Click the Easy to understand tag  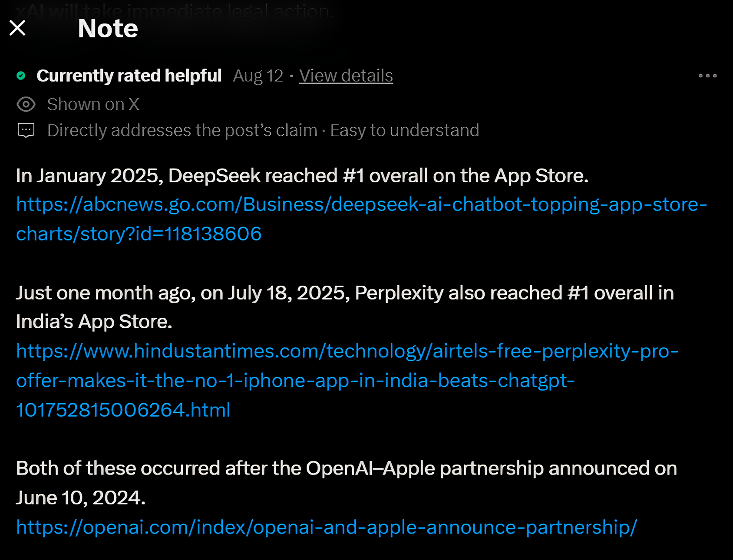tap(404, 131)
